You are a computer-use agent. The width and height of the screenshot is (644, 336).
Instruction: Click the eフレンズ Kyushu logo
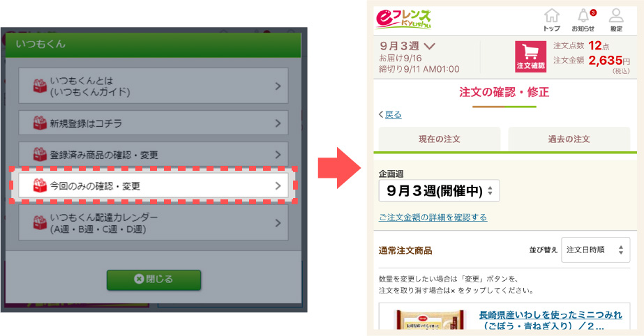[x=403, y=19]
